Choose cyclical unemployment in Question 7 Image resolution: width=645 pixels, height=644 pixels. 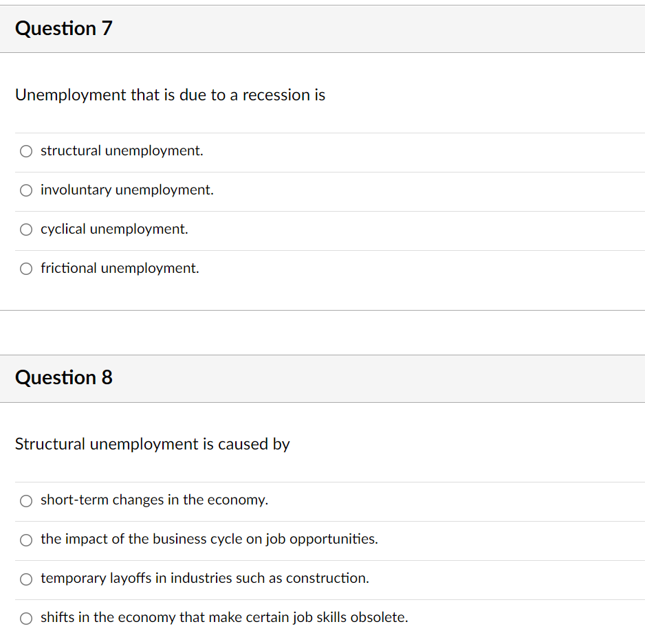[x=25, y=229]
